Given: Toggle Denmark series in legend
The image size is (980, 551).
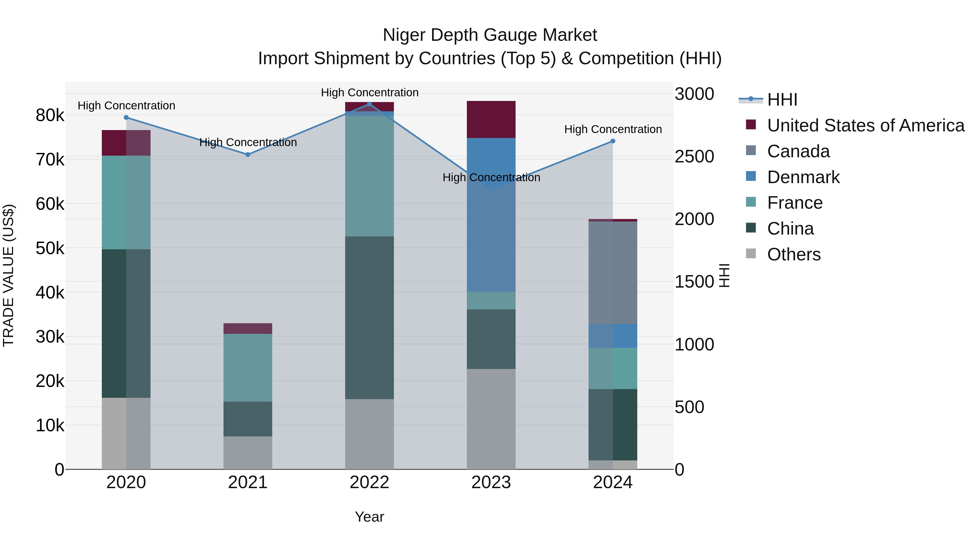Looking at the screenshot, I should coord(792,177).
